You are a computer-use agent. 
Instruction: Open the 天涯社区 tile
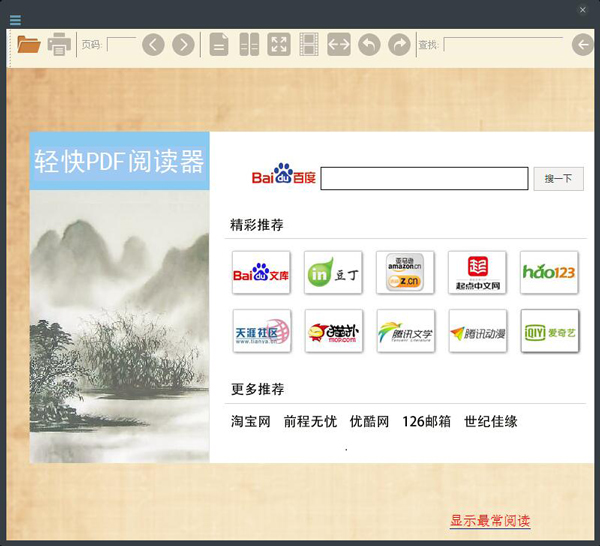262,331
